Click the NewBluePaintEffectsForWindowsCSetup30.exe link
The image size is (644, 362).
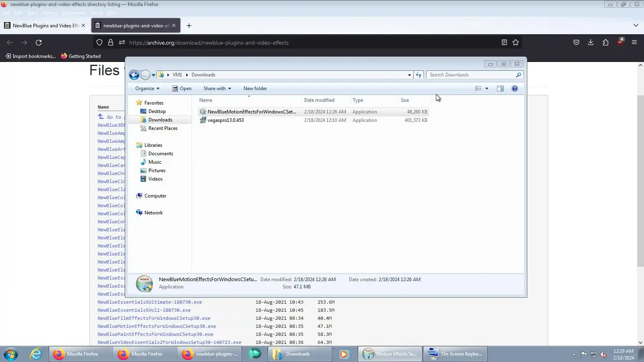(155, 334)
